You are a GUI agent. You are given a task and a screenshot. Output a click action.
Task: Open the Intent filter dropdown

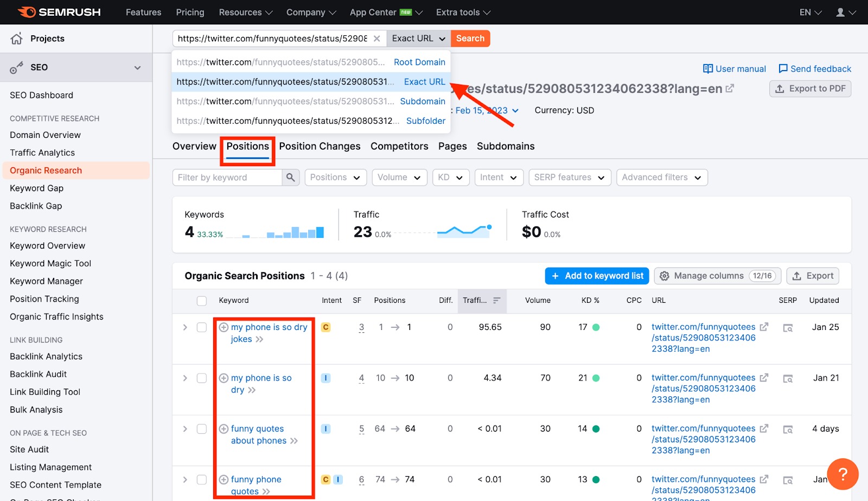tap(499, 177)
